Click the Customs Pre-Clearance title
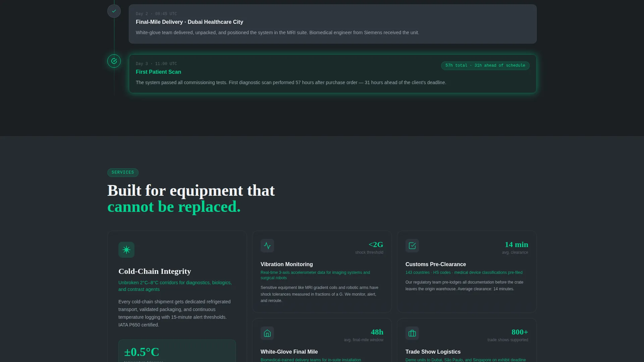The width and height of the screenshot is (644, 362). coord(436,264)
